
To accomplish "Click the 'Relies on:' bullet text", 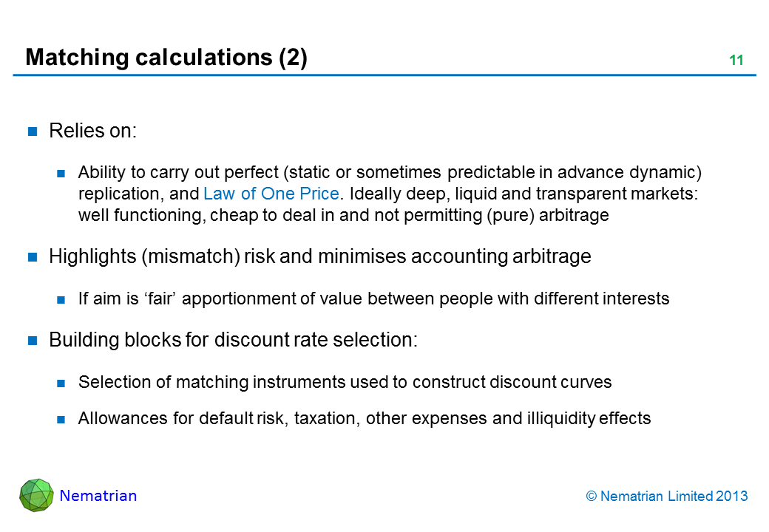I will point(92,132).
